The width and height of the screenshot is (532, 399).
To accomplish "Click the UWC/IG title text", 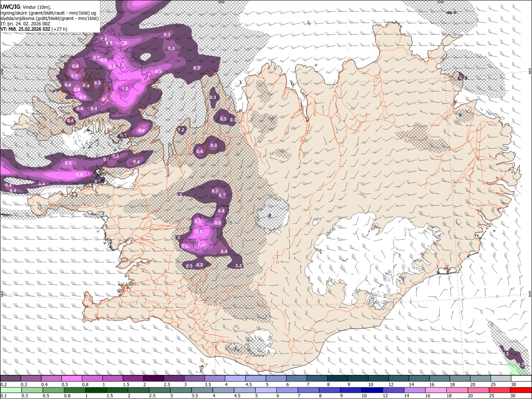I will 10,7.
